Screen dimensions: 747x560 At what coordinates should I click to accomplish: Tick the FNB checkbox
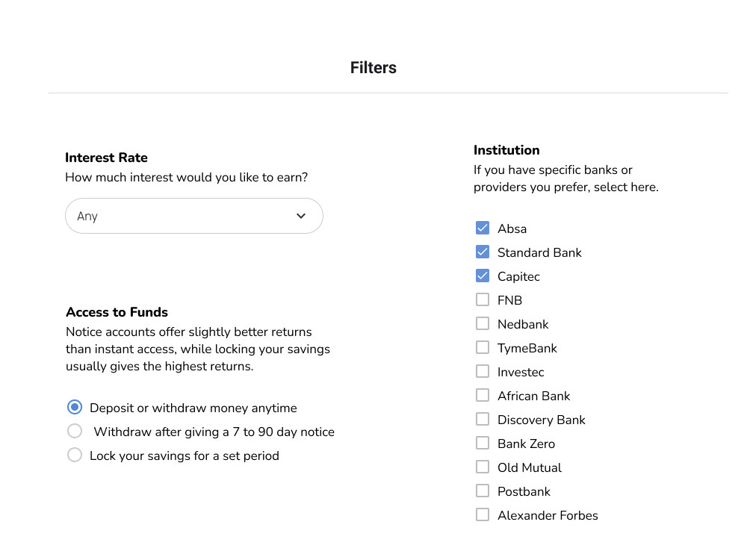click(x=483, y=299)
